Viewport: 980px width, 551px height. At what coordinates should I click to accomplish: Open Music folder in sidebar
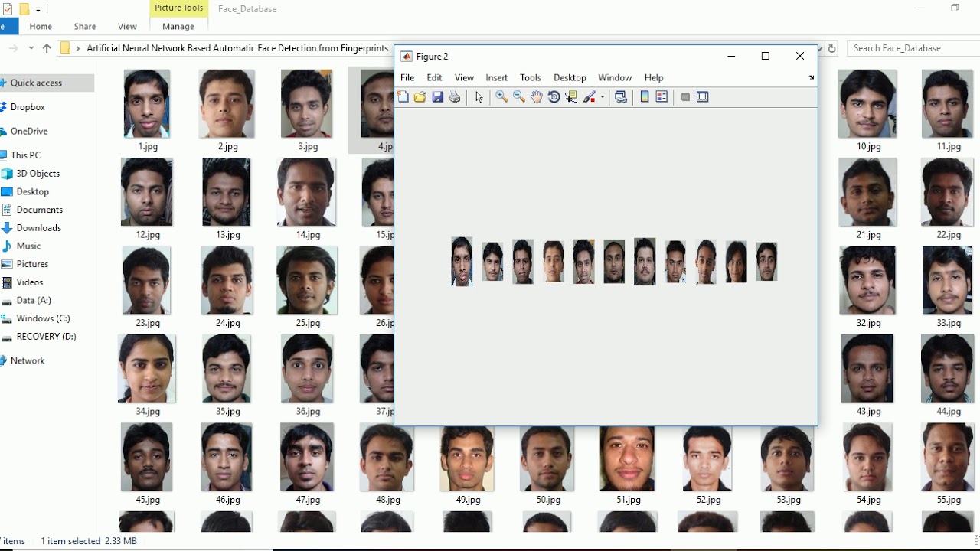28,246
